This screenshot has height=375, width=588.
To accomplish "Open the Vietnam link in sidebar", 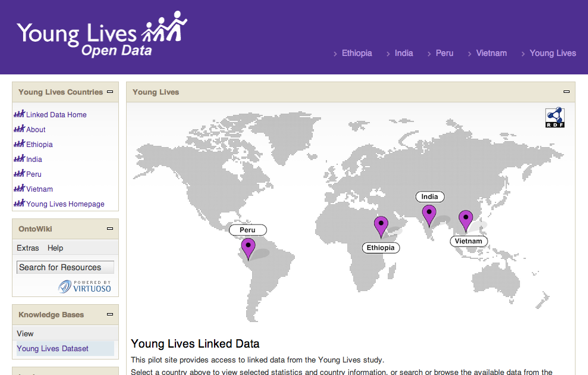I will point(39,189).
